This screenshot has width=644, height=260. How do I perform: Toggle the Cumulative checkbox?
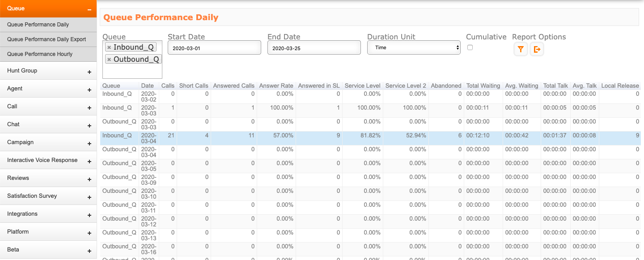(470, 47)
